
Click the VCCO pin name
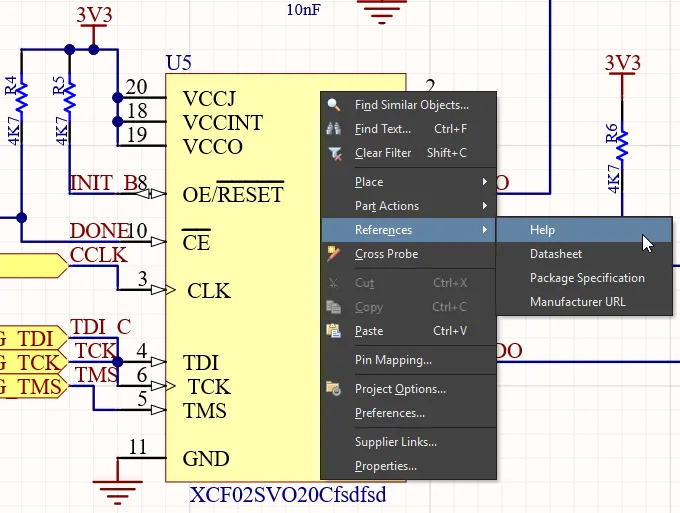pyautogui.click(x=212, y=147)
